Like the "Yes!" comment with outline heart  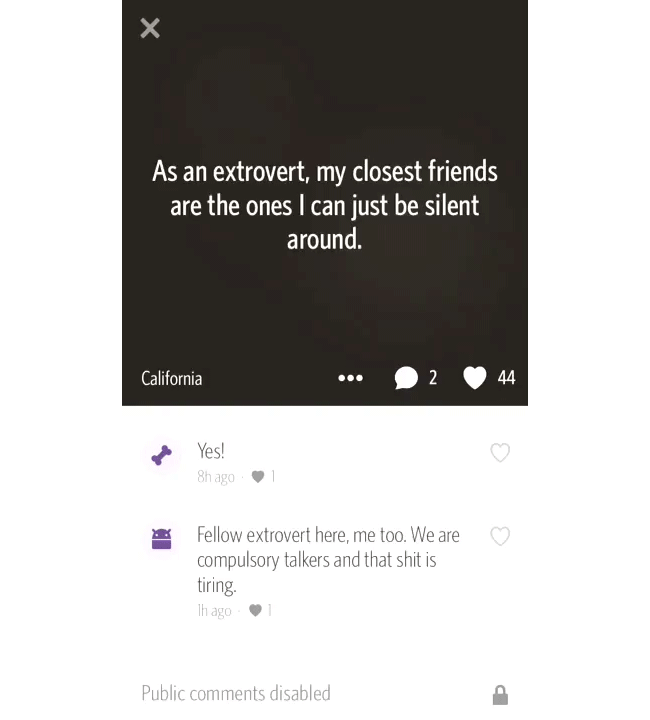pyautogui.click(x=500, y=452)
